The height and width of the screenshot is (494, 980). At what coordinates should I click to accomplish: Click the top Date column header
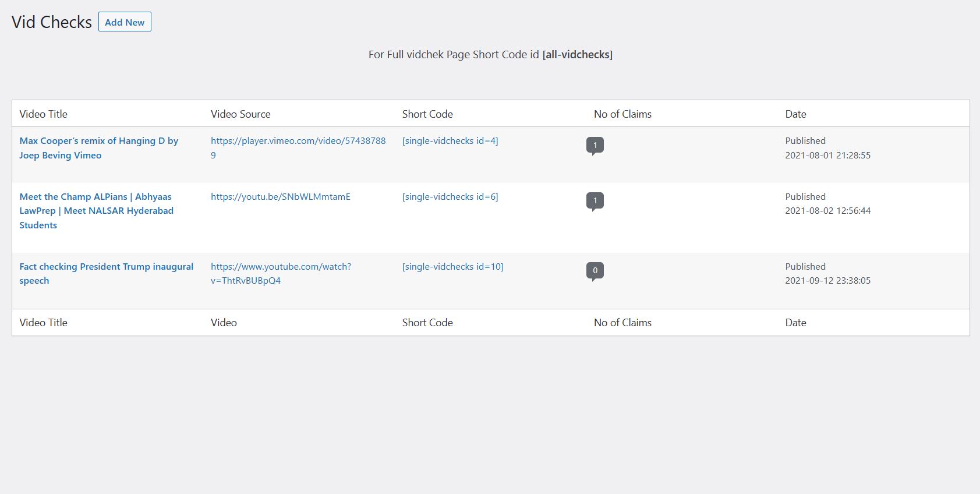point(795,114)
